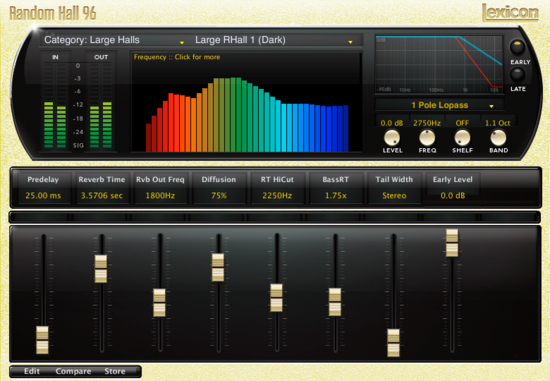Click the 2750Hz frequency readout
Screen dimensions: 550x381
427,123
